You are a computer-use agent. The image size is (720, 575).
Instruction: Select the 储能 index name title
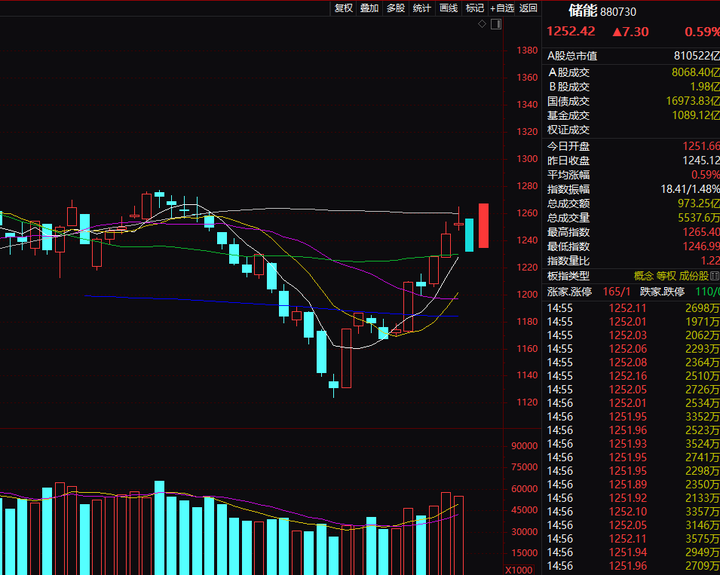tap(582, 11)
